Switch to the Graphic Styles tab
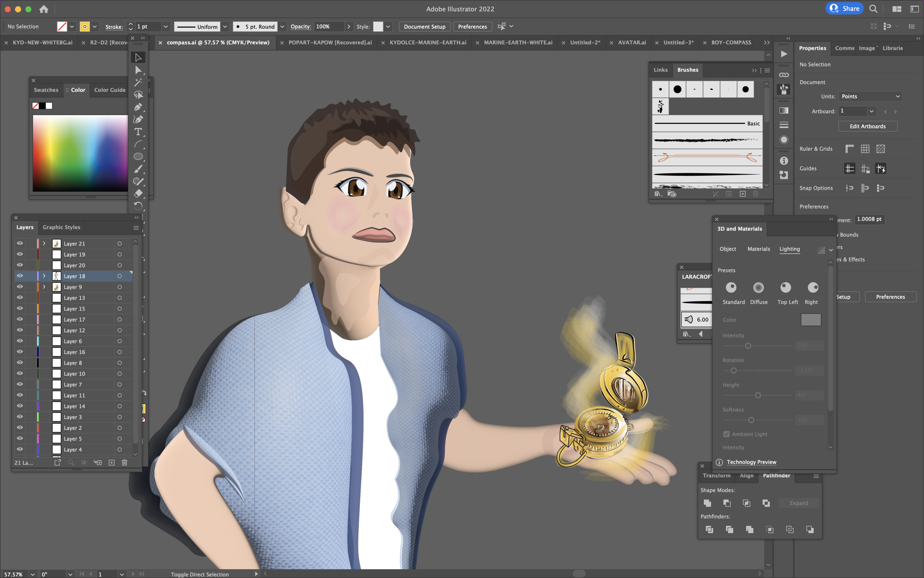Image resolution: width=924 pixels, height=578 pixels. pos(61,227)
